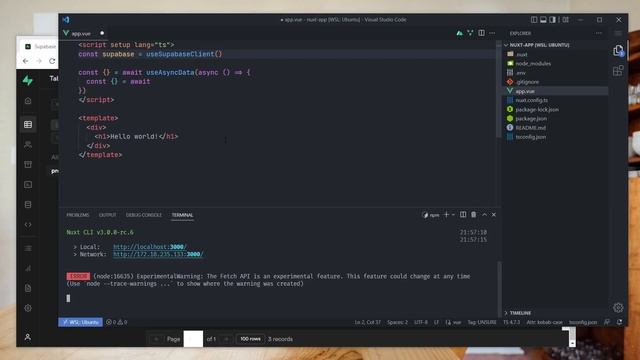Select the npm terminal instance label
Screen dimensions: 640x360
pos(431,215)
